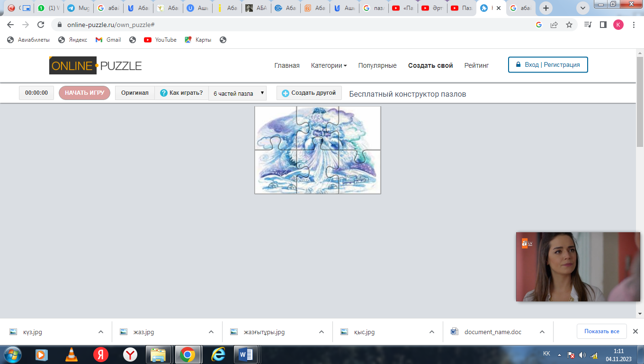Launch VLC media player from taskbar
The image size is (644, 364).
[71, 355]
